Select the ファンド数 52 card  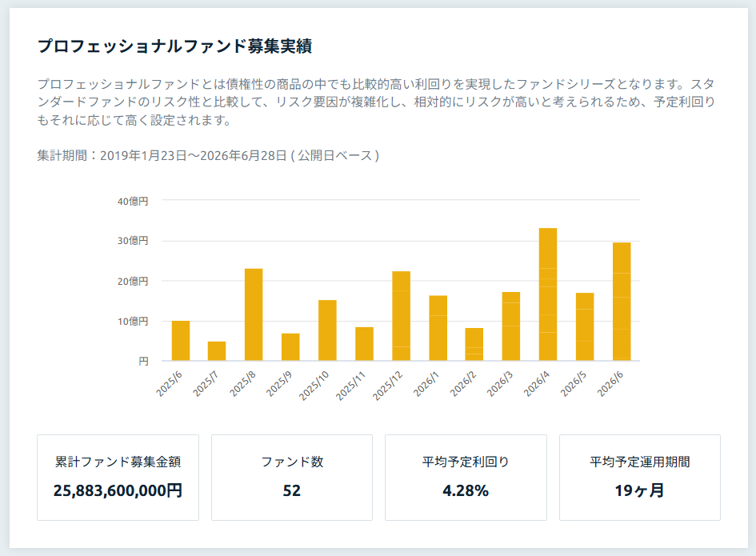click(292, 478)
